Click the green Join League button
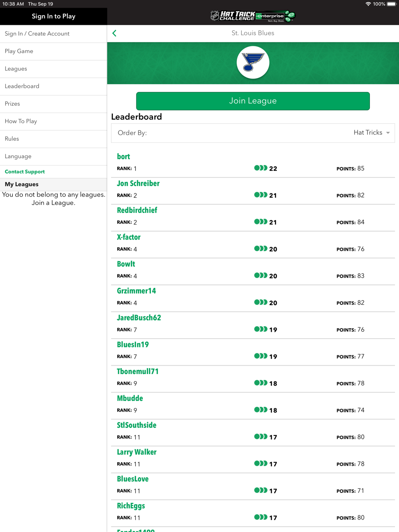 pos(253,101)
